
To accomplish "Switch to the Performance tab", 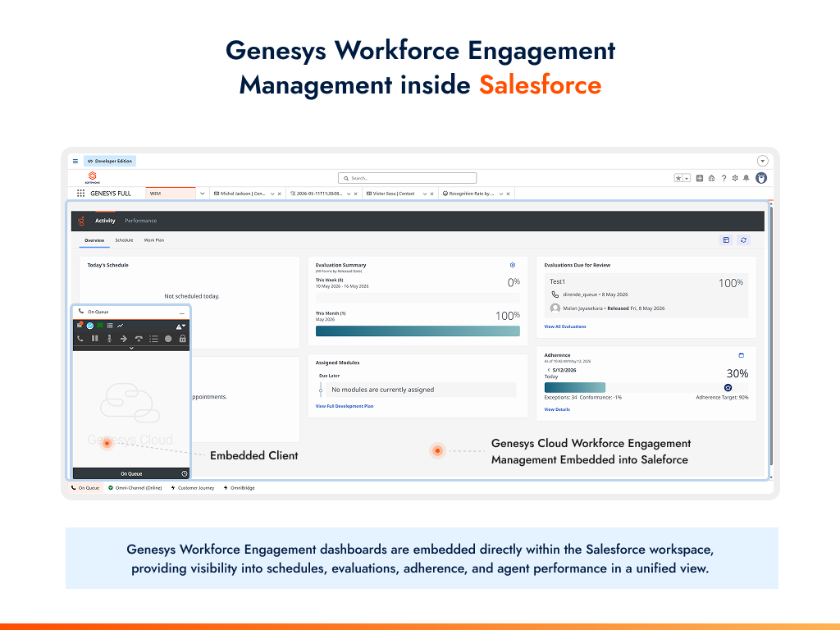I will tap(141, 221).
